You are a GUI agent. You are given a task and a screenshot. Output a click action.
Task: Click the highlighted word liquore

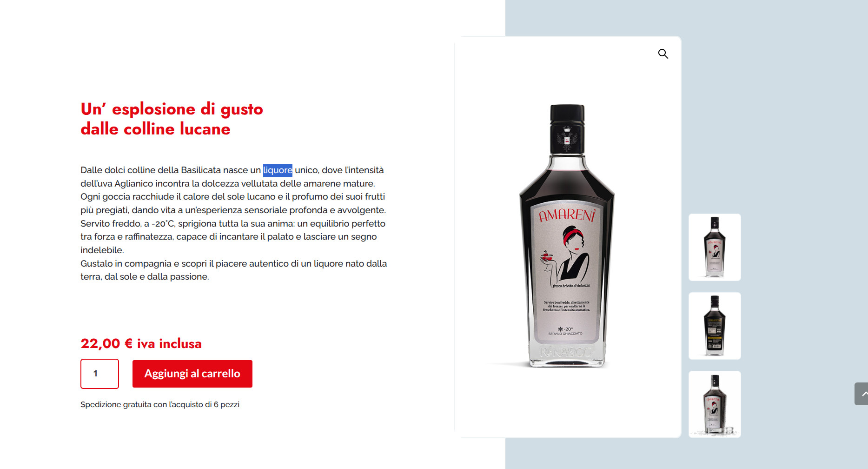click(278, 170)
